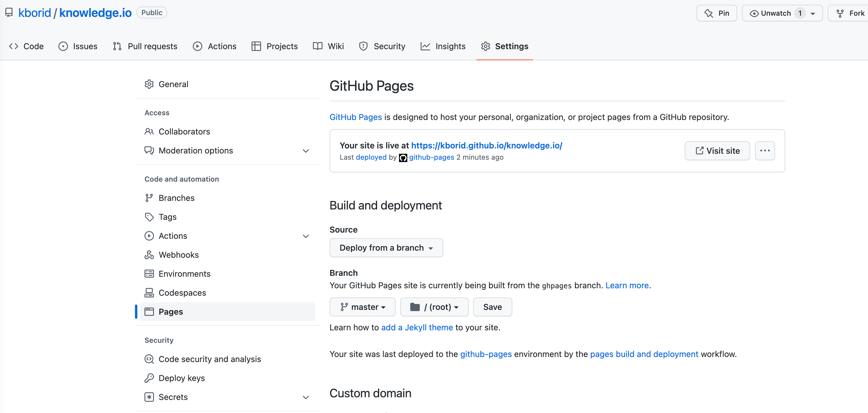This screenshot has height=413, width=868.
Task: Click add a Jekyll theme link
Action: pos(416,327)
